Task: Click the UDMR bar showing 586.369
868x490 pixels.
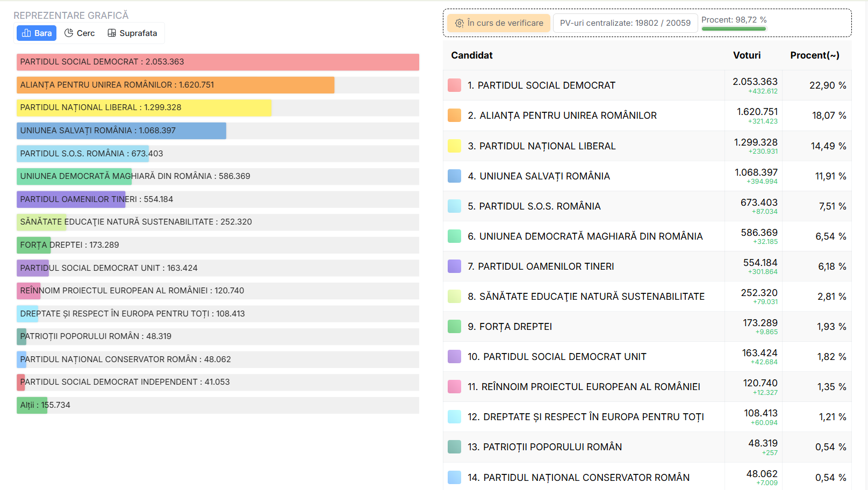Action: coord(74,176)
